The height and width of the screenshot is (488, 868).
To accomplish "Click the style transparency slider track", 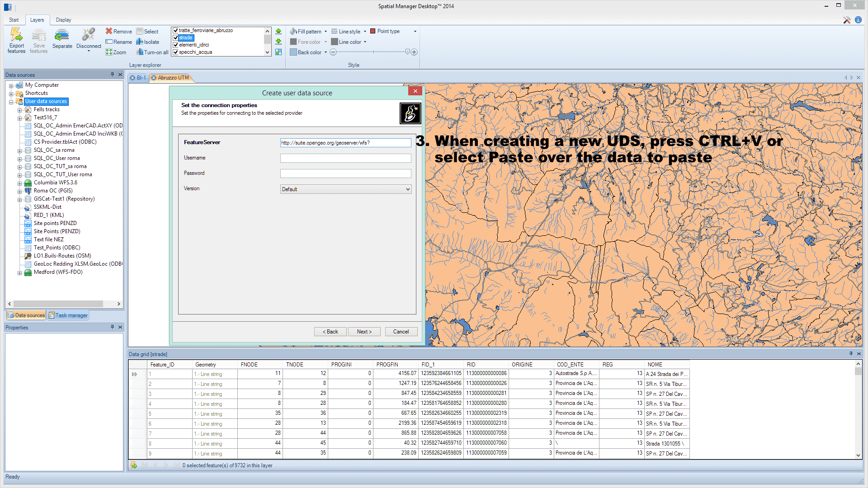I will pos(373,52).
